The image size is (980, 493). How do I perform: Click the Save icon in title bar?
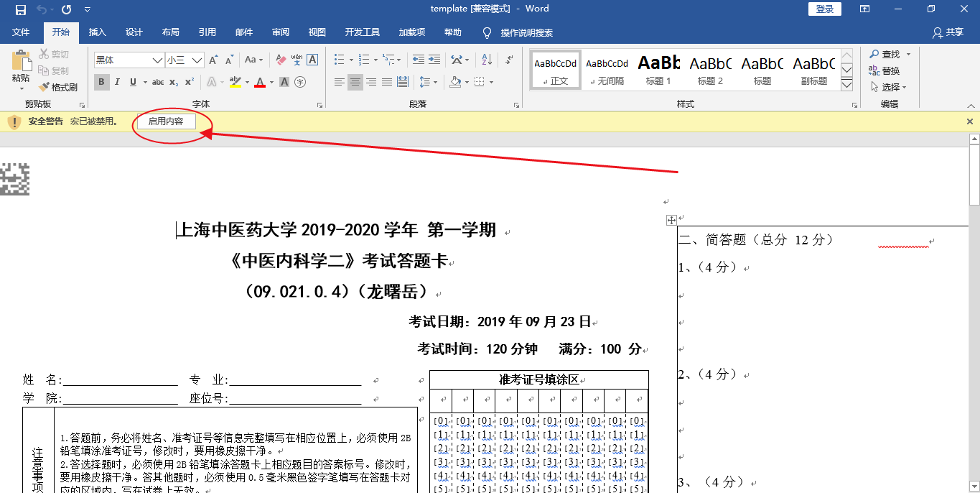(x=21, y=9)
